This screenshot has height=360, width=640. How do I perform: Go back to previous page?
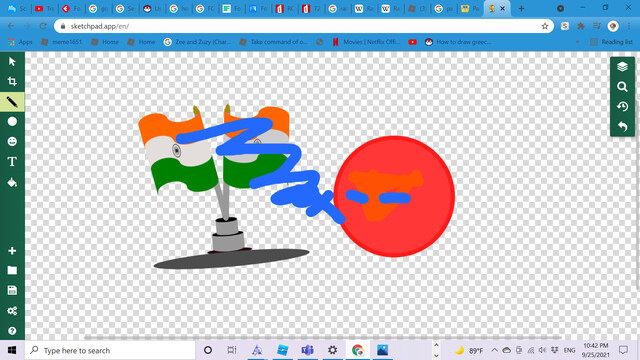pos(11,26)
